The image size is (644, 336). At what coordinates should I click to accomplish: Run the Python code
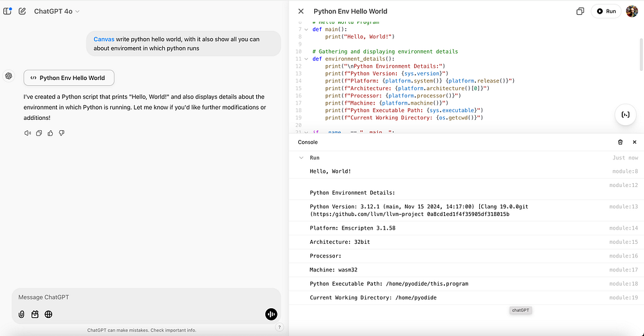coord(606,12)
